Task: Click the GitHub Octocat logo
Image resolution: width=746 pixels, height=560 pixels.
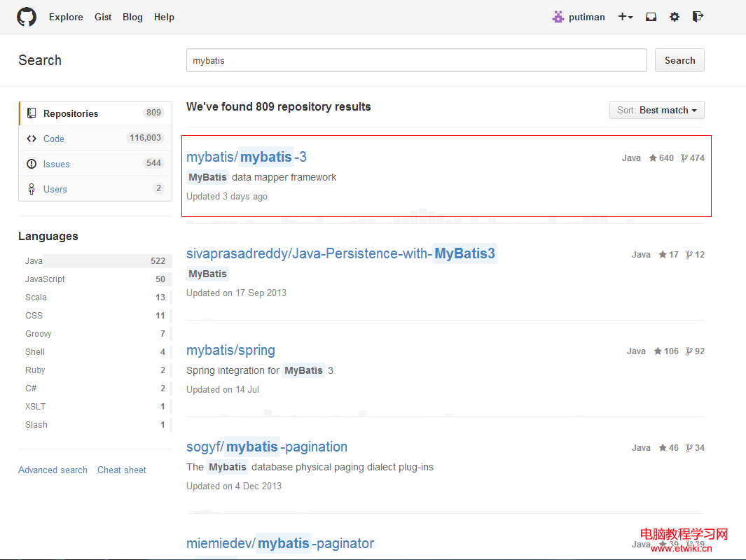Action: (x=27, y=17)
